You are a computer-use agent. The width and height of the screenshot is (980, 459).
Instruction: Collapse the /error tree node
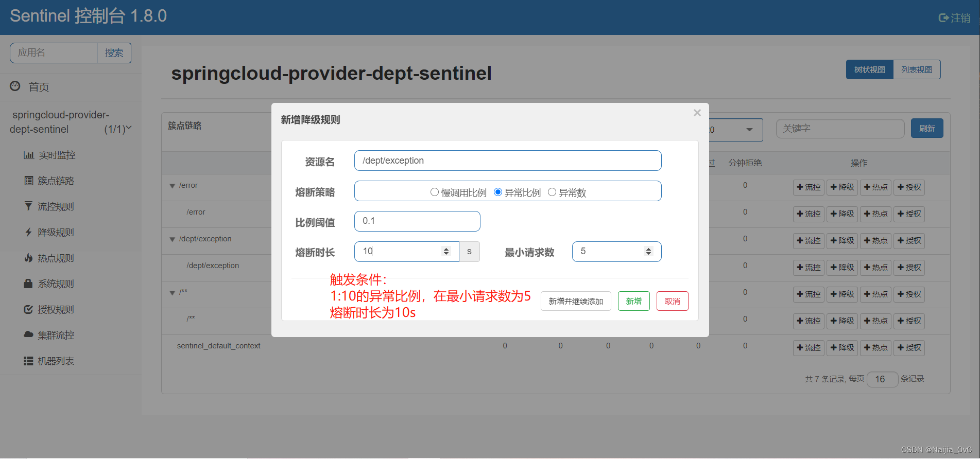172,186
